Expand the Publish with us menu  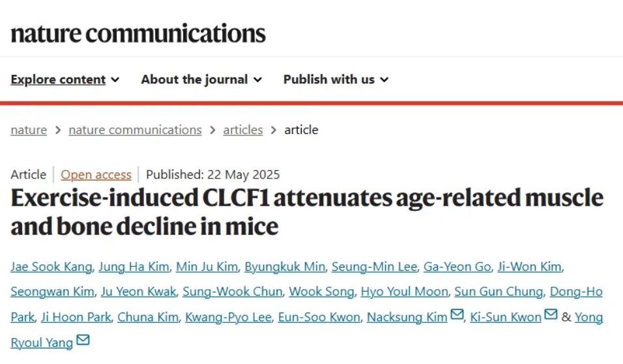pyautogui.click(x=336, y=79)
